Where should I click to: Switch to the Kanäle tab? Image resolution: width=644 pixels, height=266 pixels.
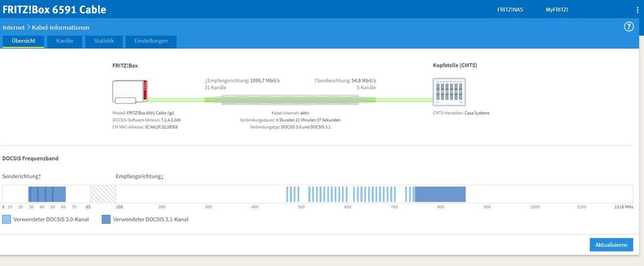(64, 41)
